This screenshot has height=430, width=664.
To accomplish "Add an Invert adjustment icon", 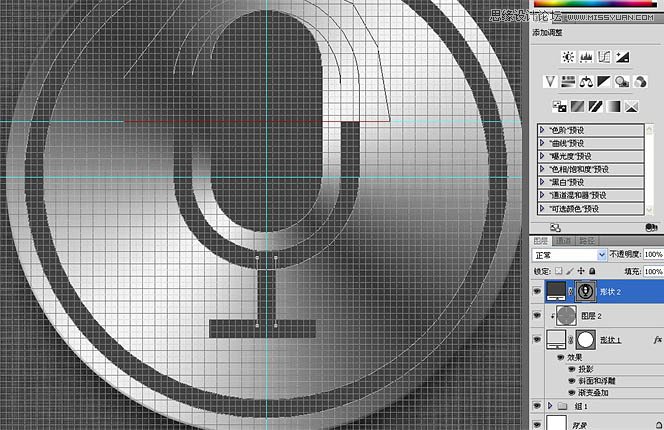I will click(x=559, y=106).
